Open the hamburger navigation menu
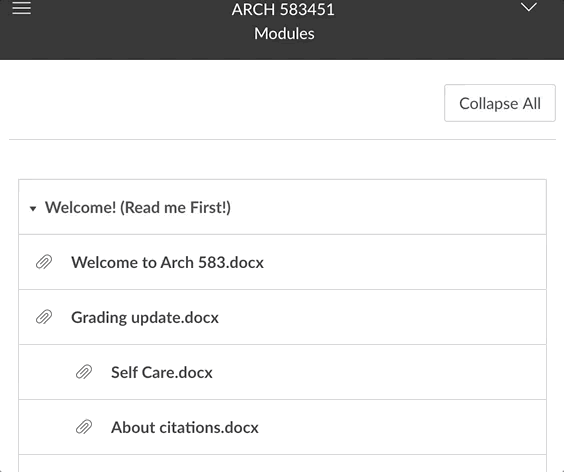 click(x=22, y=8)
